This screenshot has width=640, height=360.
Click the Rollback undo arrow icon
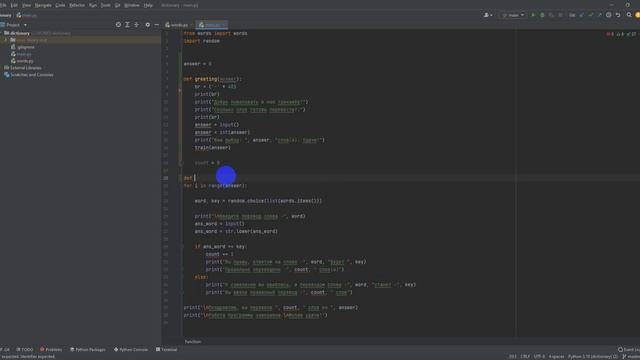pyautogui.click(x=618, y=15)
